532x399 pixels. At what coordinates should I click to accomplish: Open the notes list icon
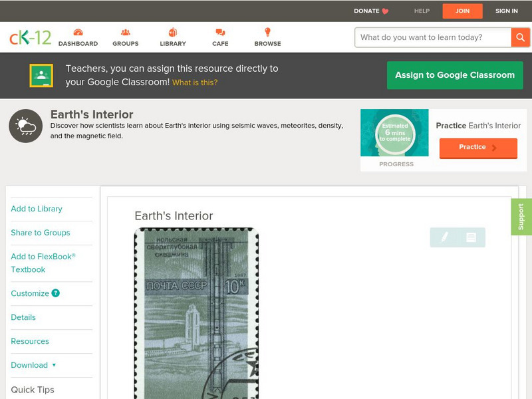[471, 237]
